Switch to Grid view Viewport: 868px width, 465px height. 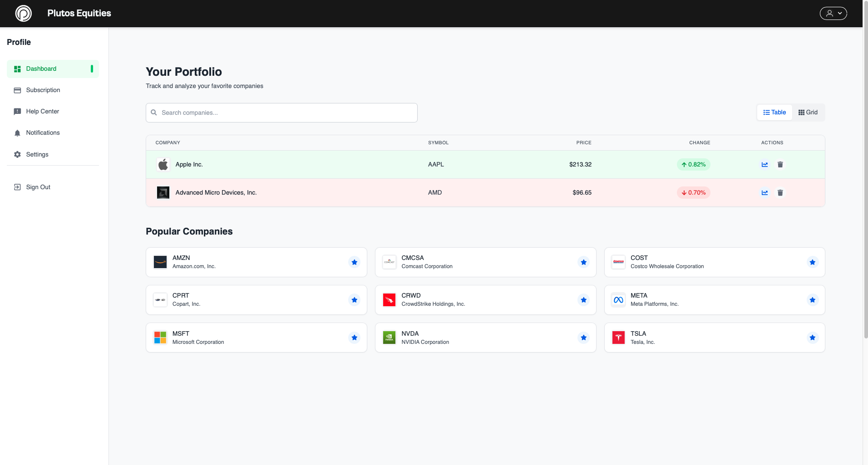(808, 112)
